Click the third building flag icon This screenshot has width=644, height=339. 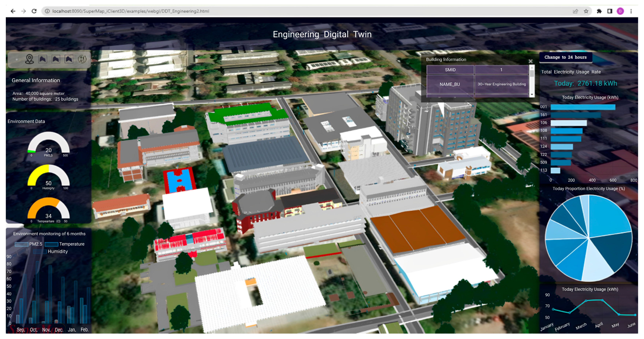point(69,59)
